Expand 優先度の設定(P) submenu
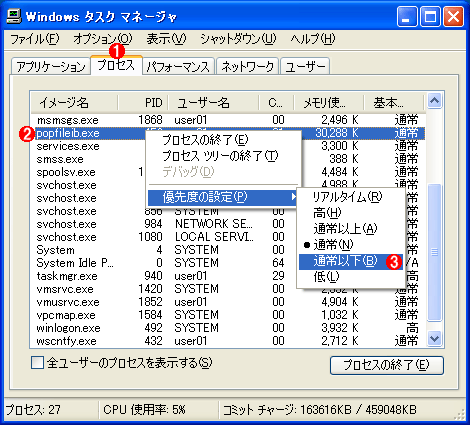 coord(223,197)
